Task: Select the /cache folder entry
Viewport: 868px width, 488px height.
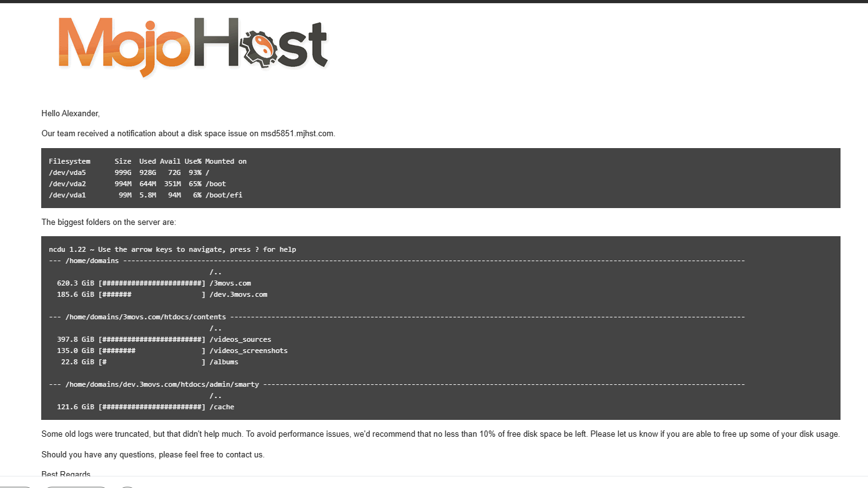Action: click(222, 407)
